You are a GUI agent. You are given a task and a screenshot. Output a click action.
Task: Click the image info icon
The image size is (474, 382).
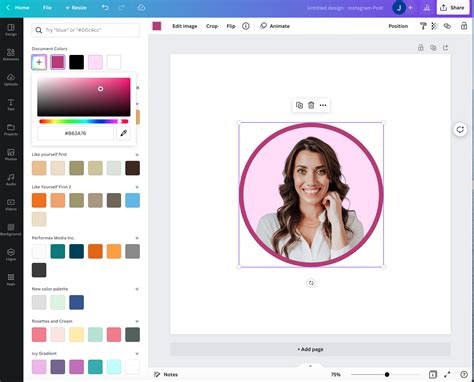(246, 26)
